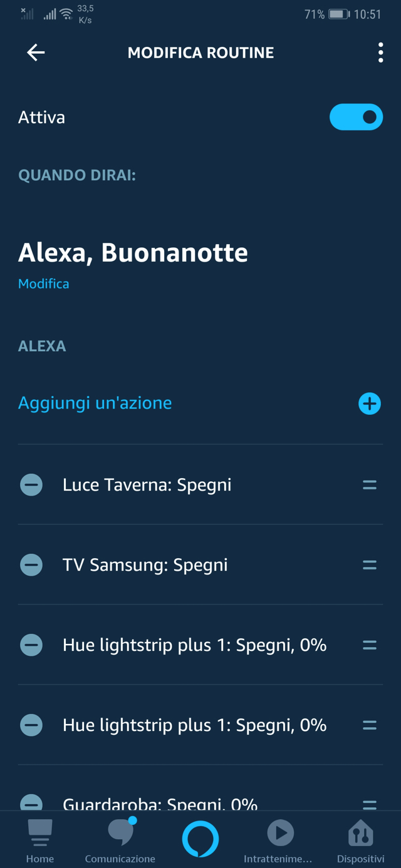Click the TV Samsung reorder handle
Viewport: 401px width, 868px height.
tap(370, 565)
